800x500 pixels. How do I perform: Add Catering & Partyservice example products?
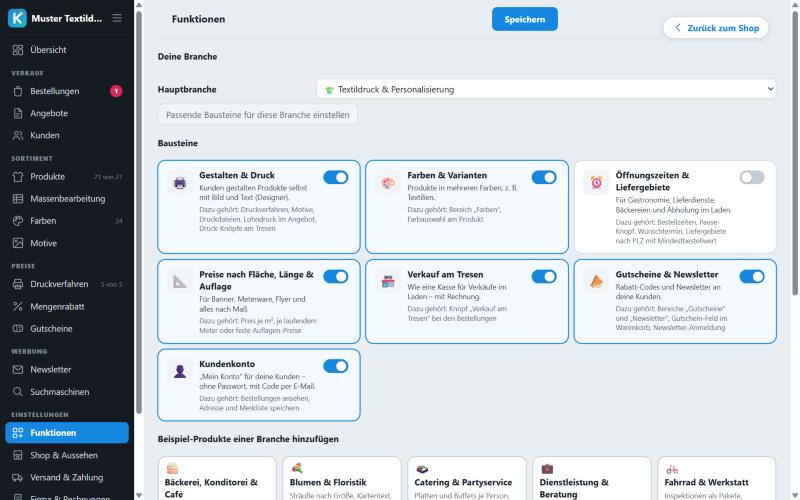(467, 479)
